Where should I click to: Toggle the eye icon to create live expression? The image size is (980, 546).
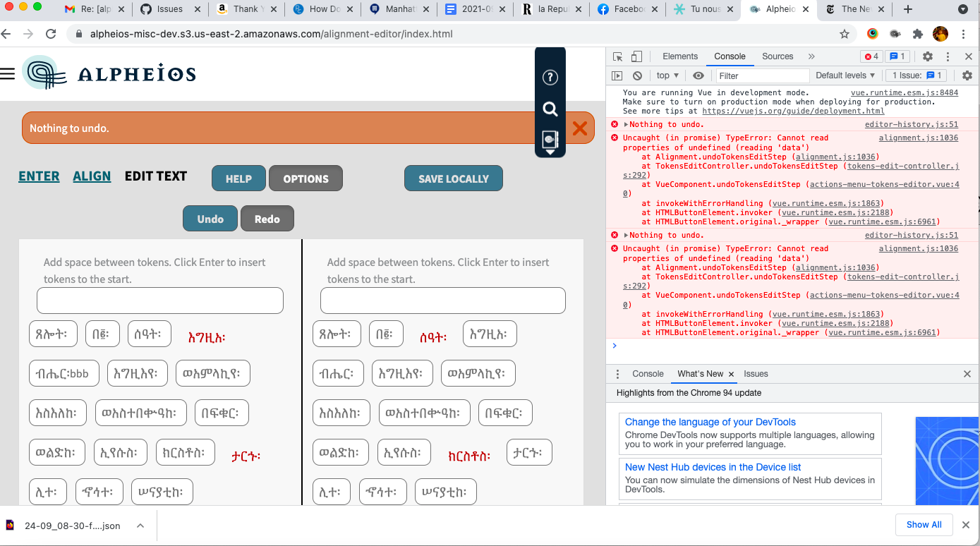(x=698, y=75)
